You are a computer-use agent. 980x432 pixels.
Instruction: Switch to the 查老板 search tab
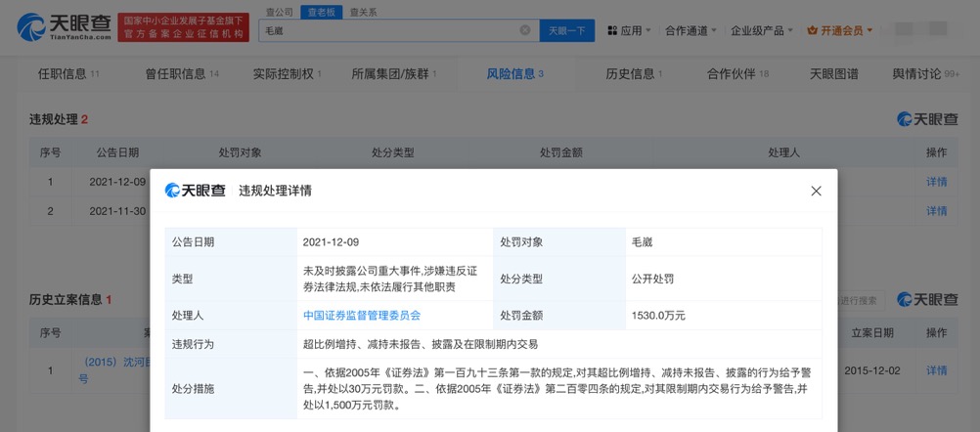coord(321,12)
